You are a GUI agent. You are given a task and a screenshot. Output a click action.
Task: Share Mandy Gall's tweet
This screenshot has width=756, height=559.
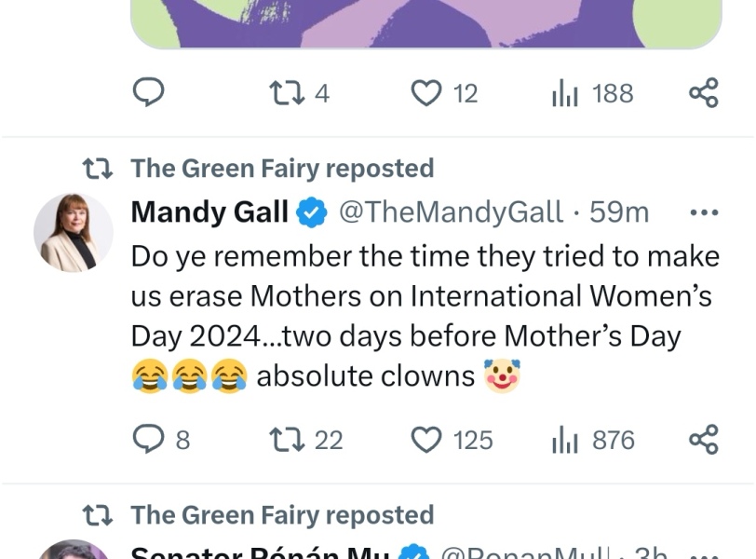pos(703,440)
